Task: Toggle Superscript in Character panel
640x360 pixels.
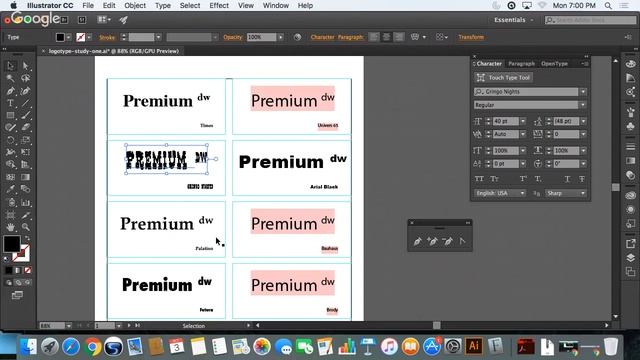Action: 523,179
